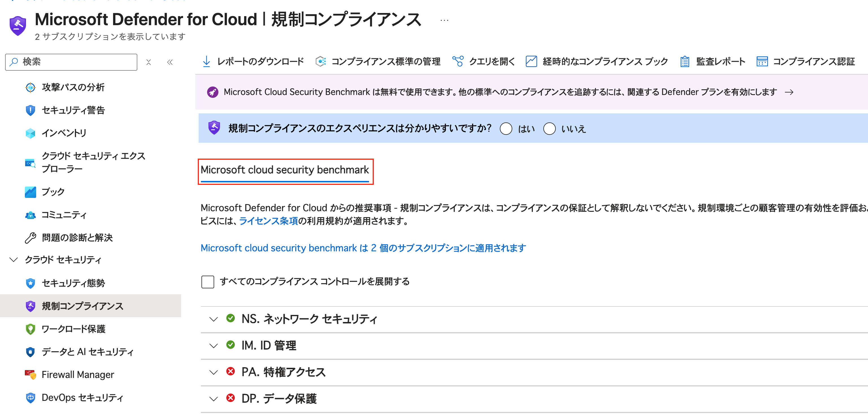868x415 pixels.
Task: Open the ライセンス条項 link
Action: tap(268, 221)
